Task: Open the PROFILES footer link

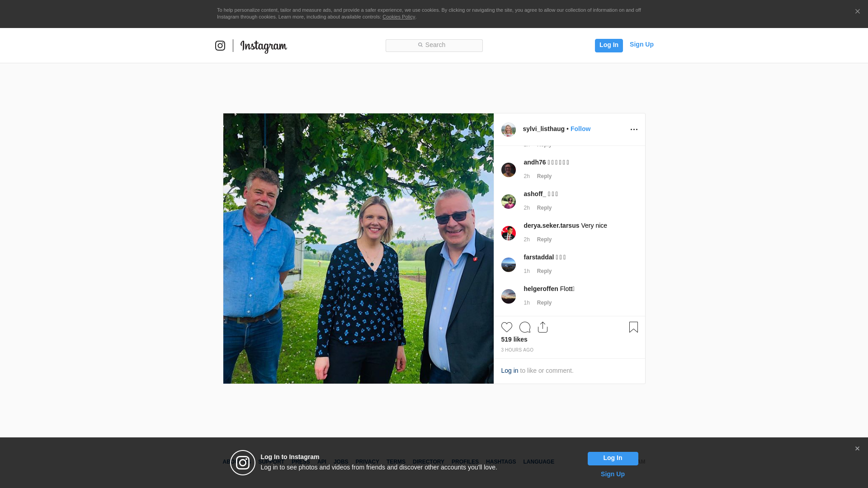Action: click(465, 462)
